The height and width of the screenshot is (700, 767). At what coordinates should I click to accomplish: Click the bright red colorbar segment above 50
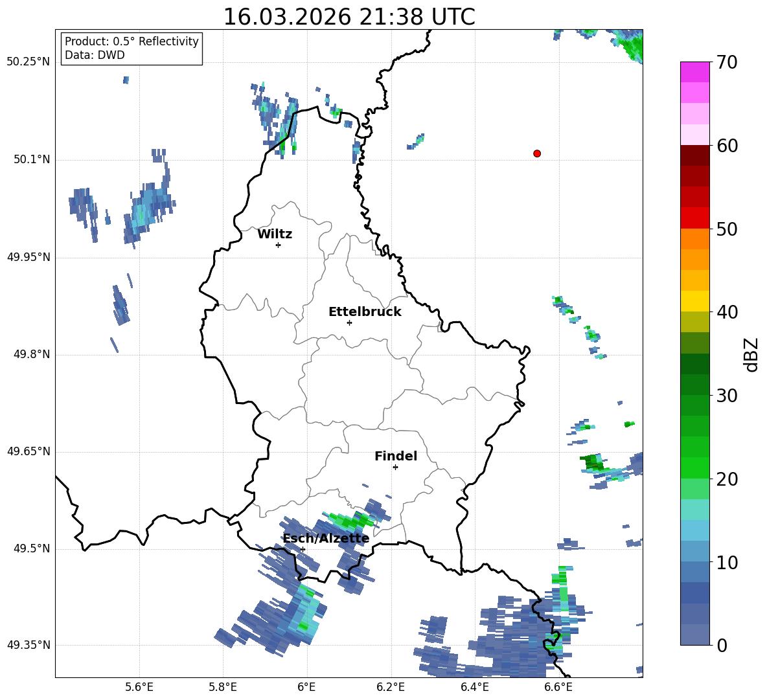(x=694, y=218)
